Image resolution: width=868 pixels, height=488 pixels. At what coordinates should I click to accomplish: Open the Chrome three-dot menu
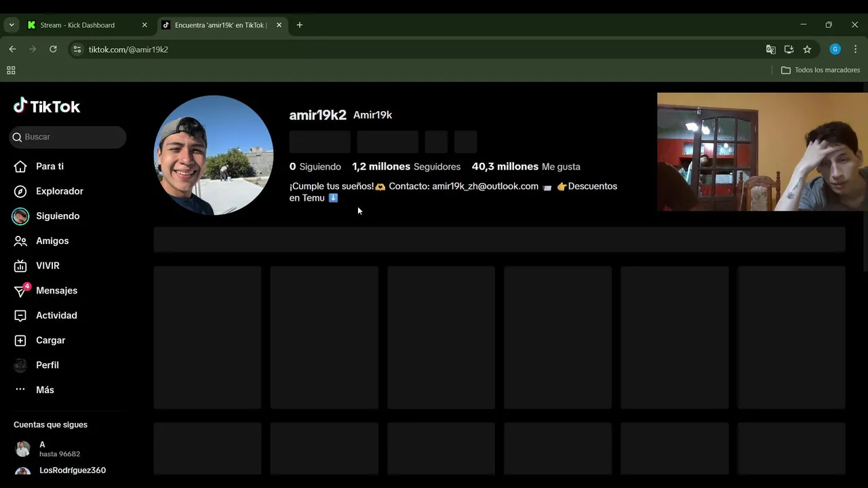pos(855,49)
